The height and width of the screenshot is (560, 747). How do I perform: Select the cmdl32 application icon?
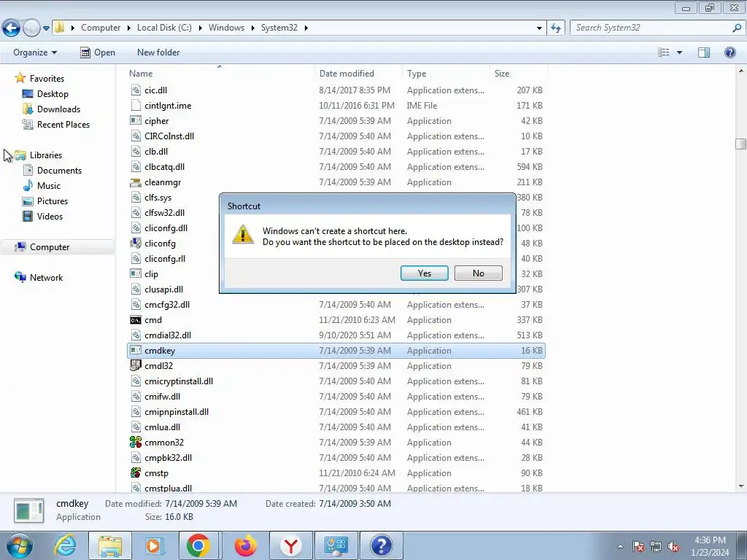pyautogui.click(x=136, y=366)
